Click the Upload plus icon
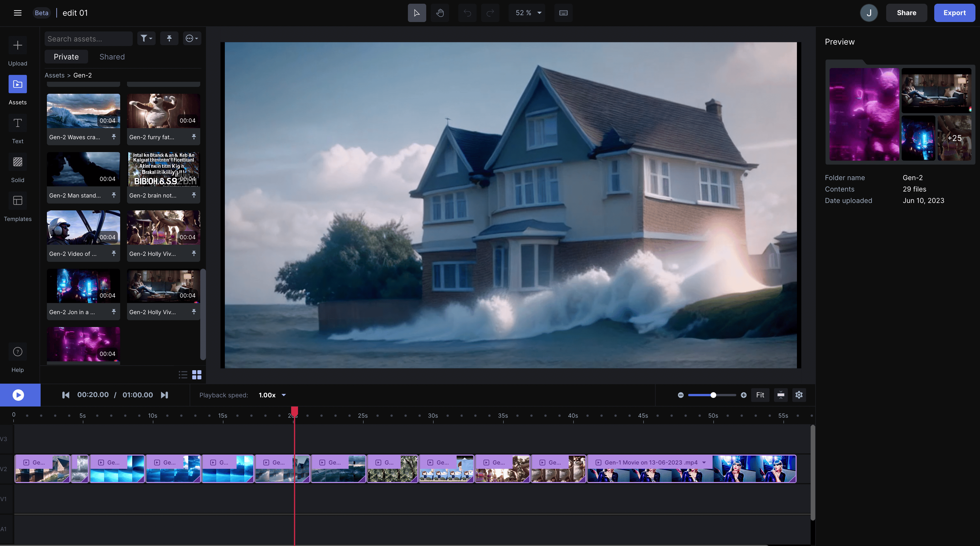980x546 pixels. pyautogui.click(x=17, y=46)
